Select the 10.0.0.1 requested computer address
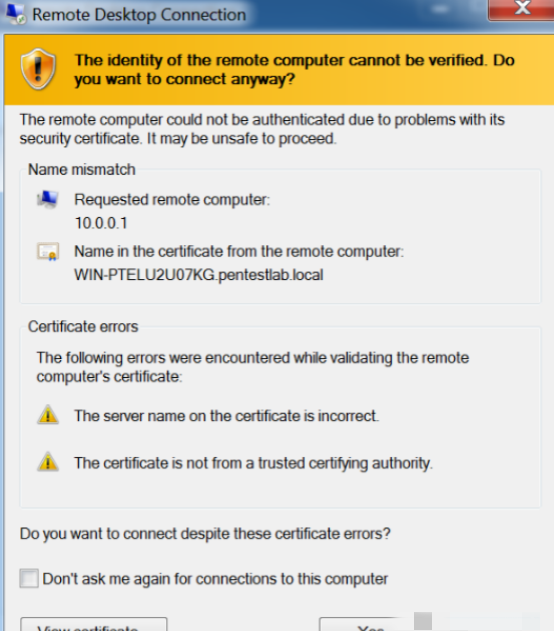This screenshot has width=554, height=631. click(101, 223)
